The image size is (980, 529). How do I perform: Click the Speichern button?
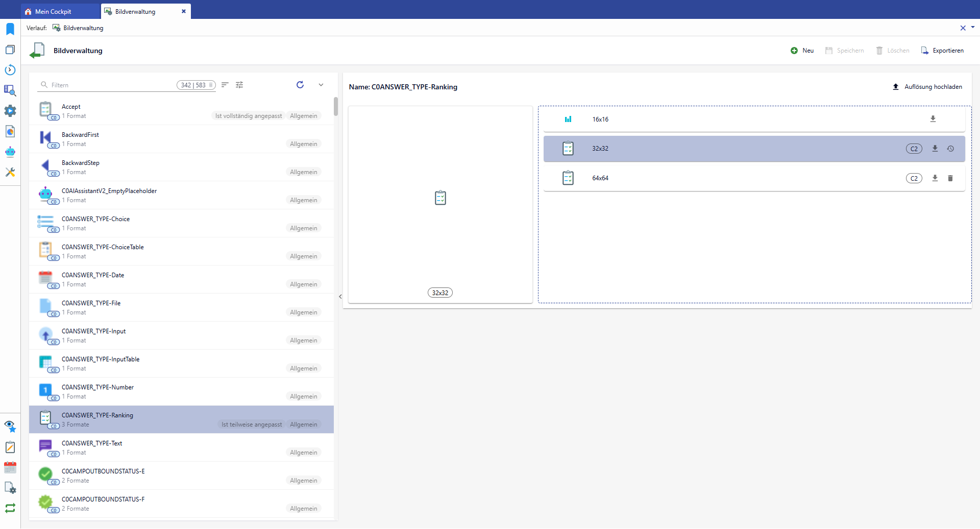click(x=845, y=51)
